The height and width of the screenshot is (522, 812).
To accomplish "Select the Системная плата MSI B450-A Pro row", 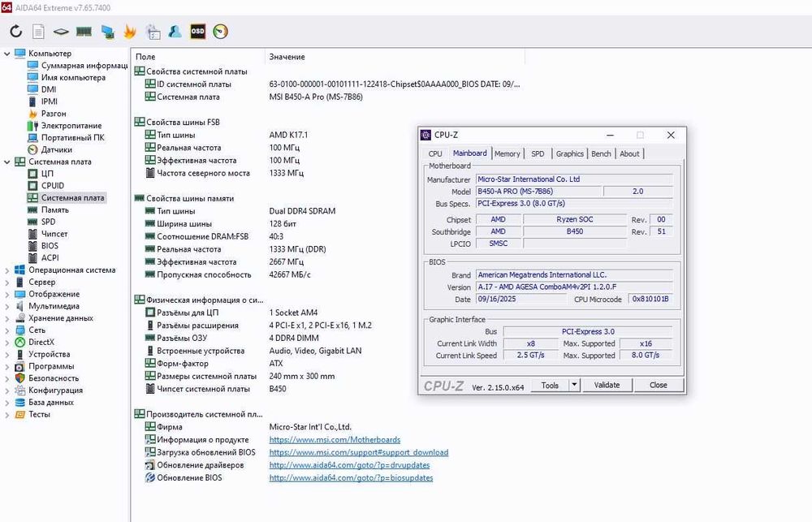I will coord(329,97).
